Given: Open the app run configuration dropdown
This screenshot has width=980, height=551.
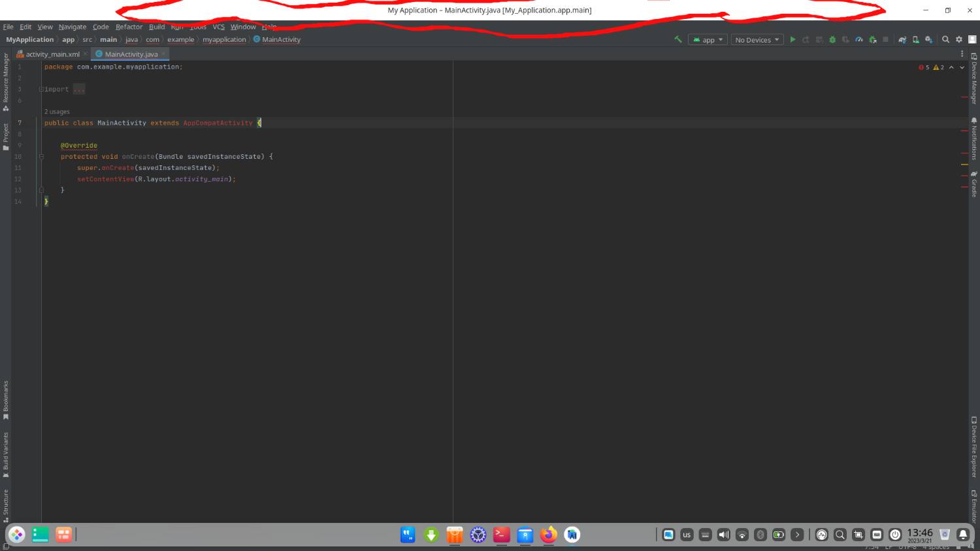Looking at the screenshot, I should [708, 39].
